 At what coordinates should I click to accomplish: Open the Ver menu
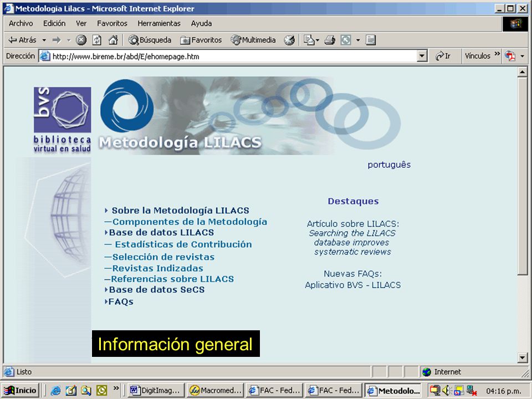pyautogui.click(x=81, y=23)
